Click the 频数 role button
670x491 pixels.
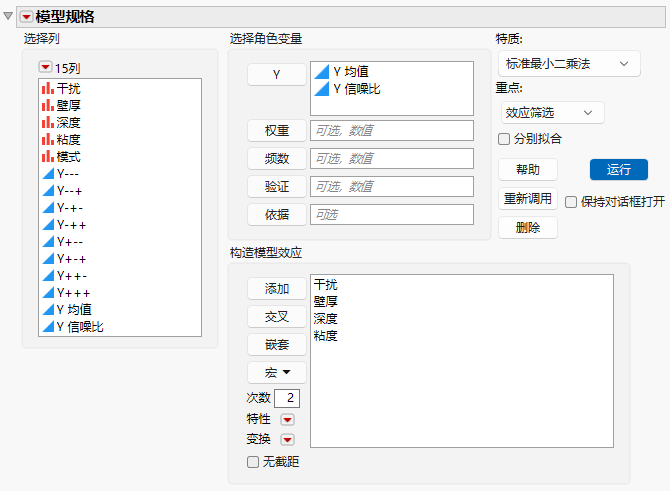pos(277,159)
